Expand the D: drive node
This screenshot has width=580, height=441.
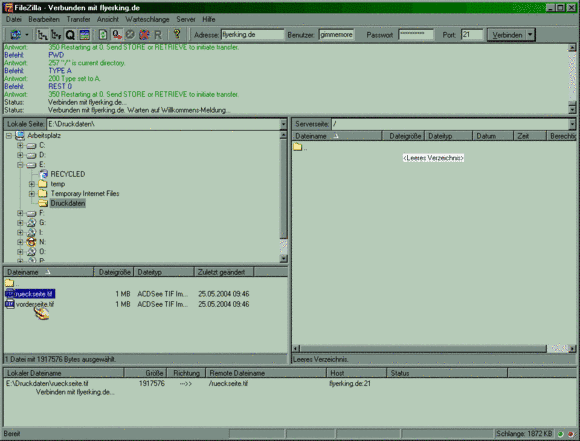[x=20, y=155]
